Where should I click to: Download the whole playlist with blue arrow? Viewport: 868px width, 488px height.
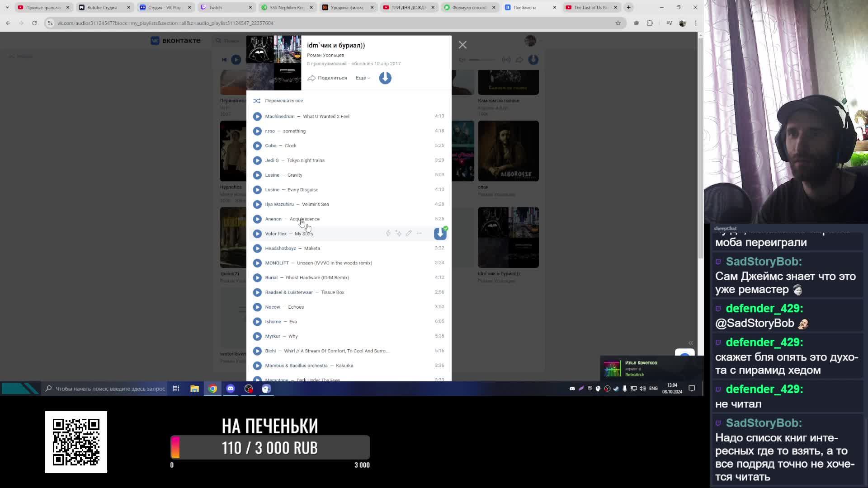point(385,78)
